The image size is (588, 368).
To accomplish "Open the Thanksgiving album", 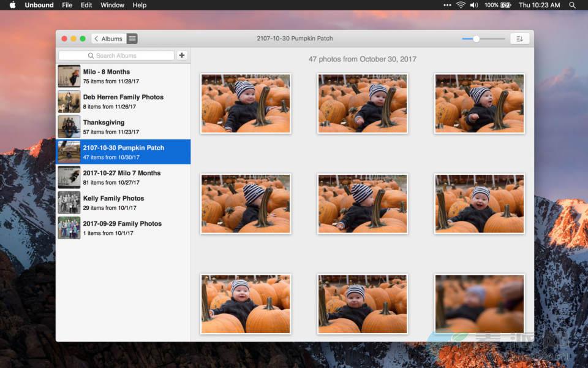I will click(x=123, y=126).
